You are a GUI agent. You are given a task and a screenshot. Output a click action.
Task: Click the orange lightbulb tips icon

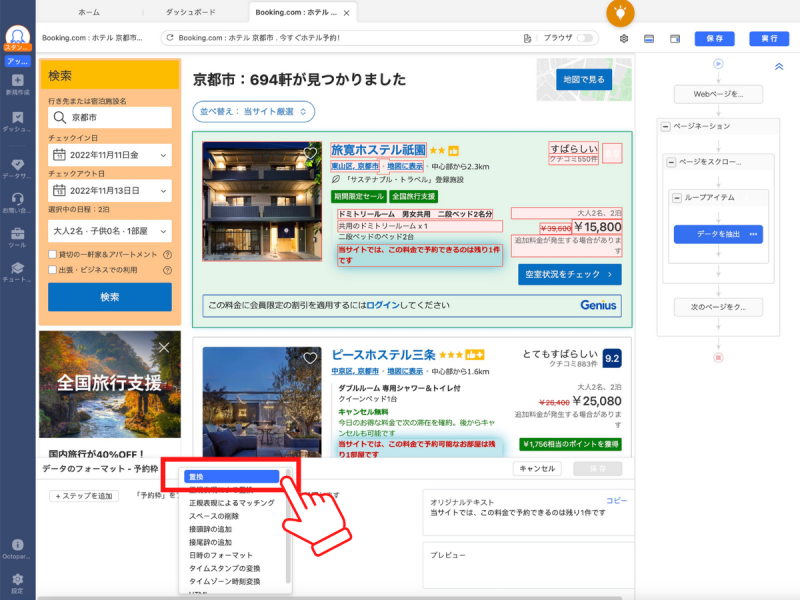(620, 13)
